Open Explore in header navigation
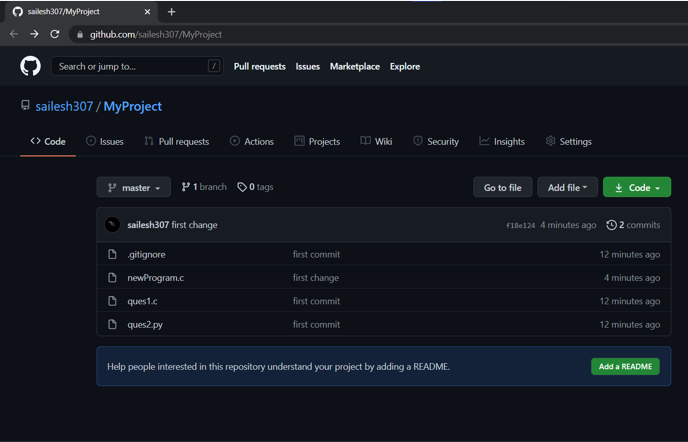The image size is (688, 442). point(405,66)
